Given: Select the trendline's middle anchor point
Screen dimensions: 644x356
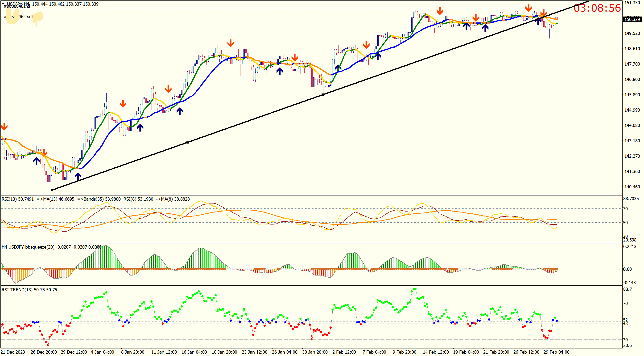Looking at the screenshot, I should point(187,142).
